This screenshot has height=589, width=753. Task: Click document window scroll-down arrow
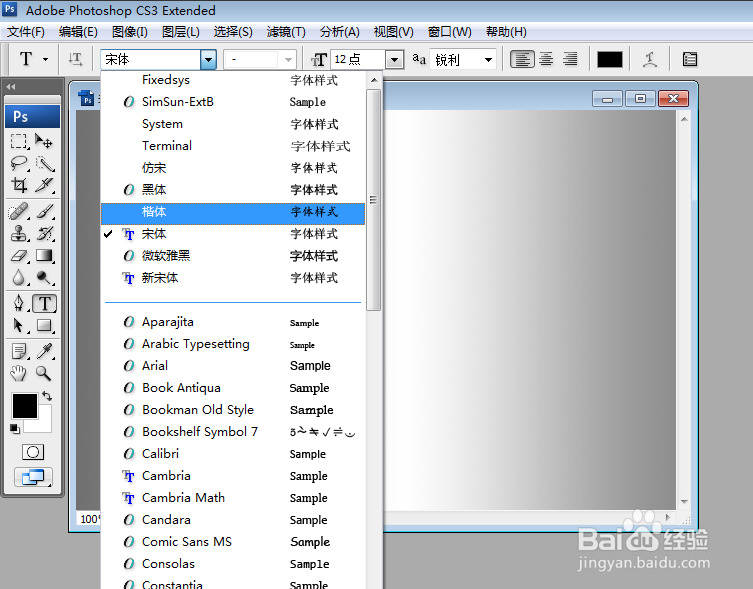[x=684, y=502]
